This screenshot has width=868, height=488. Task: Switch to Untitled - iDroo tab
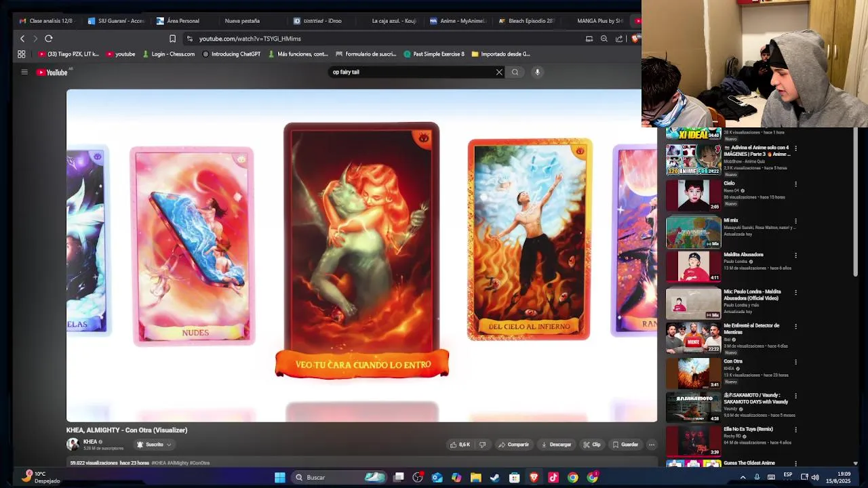pyautogui.click(x=320, y=21)
